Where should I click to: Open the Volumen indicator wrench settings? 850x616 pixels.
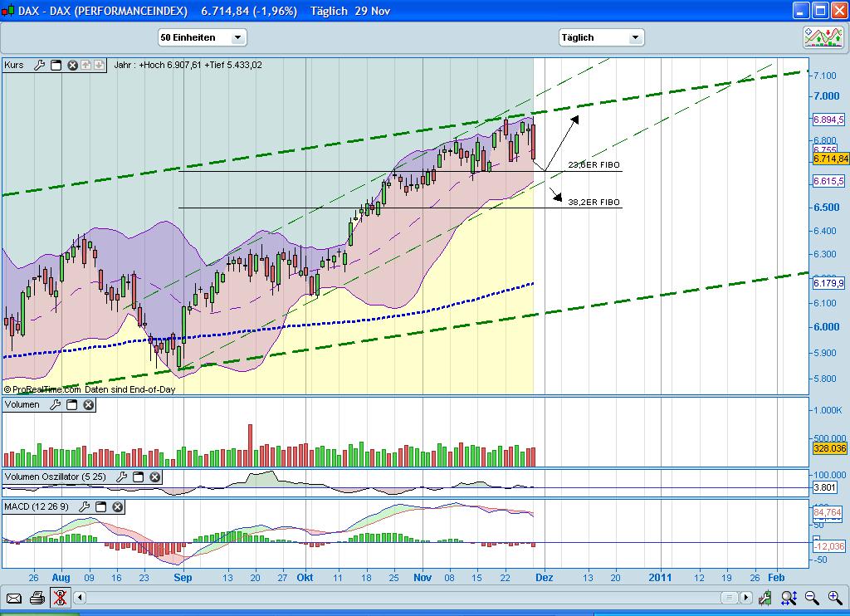click(x=55, y=404)
